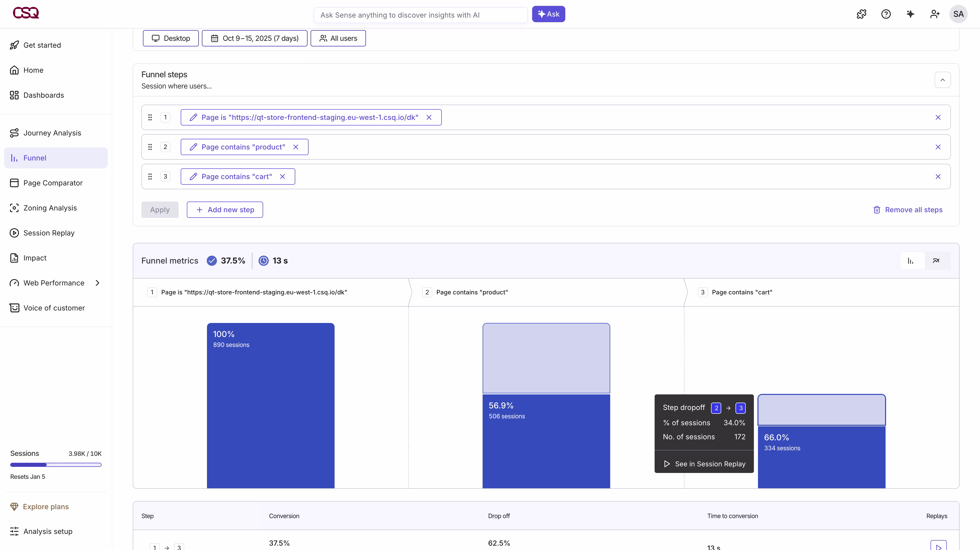
Task: Edit the Page contains "product" condition
Action: [193, 147]
